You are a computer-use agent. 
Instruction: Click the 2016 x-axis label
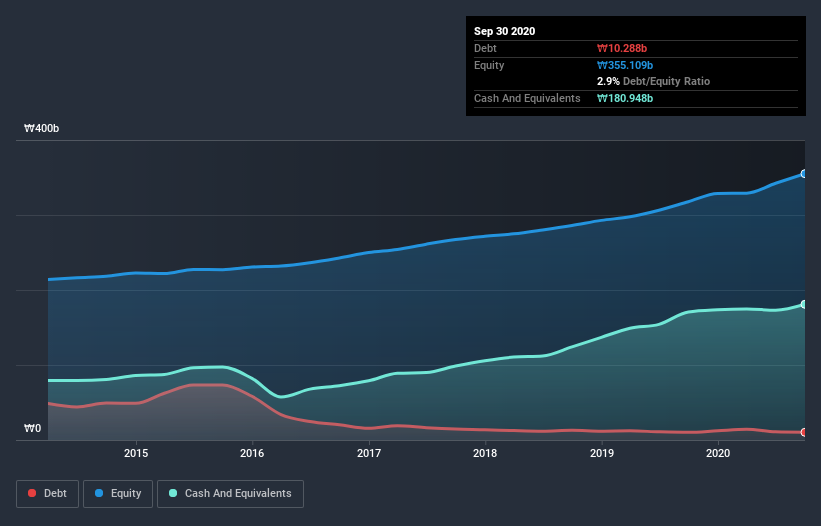(252, 453)
